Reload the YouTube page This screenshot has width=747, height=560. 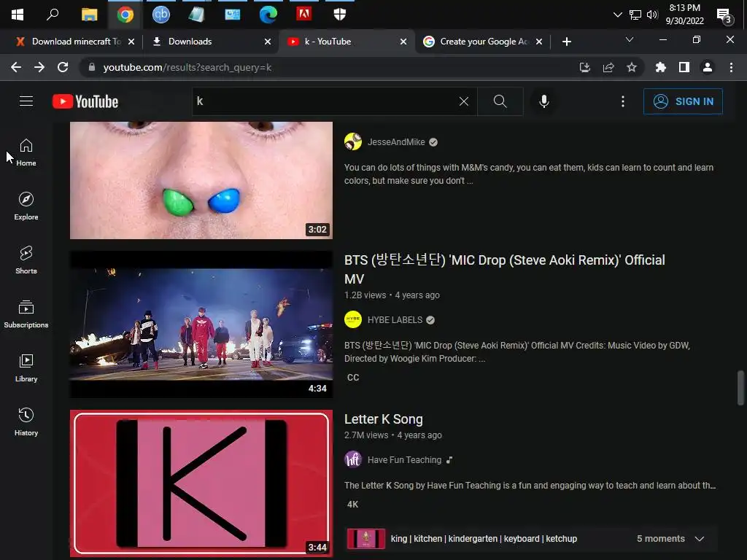coord(63,67)
